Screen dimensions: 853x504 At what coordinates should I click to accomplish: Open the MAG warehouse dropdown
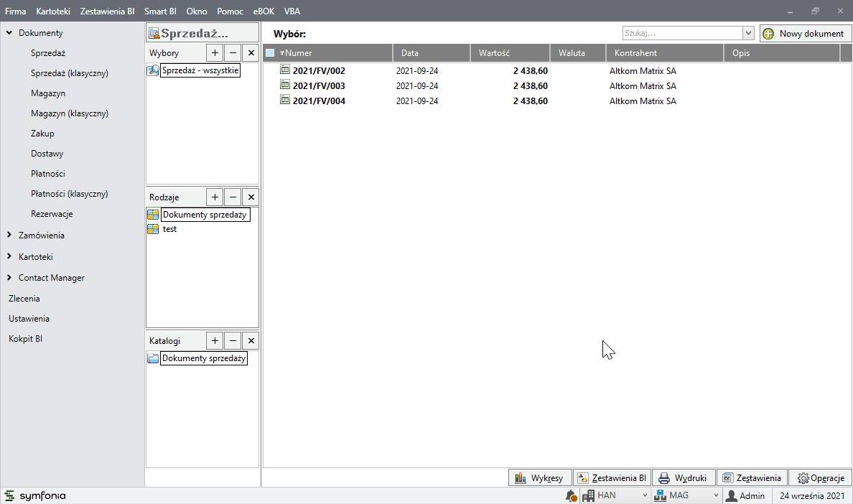pyautogui.click(x=716, y=495)
